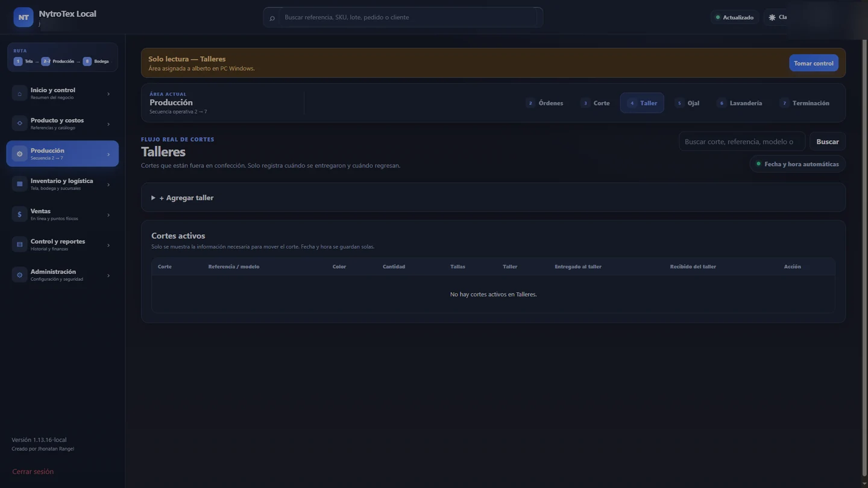This screenshot has height=488, width=868.
Task: Click the Actualizado status pill
Action: pyautogui.click(x=734, y=17)
